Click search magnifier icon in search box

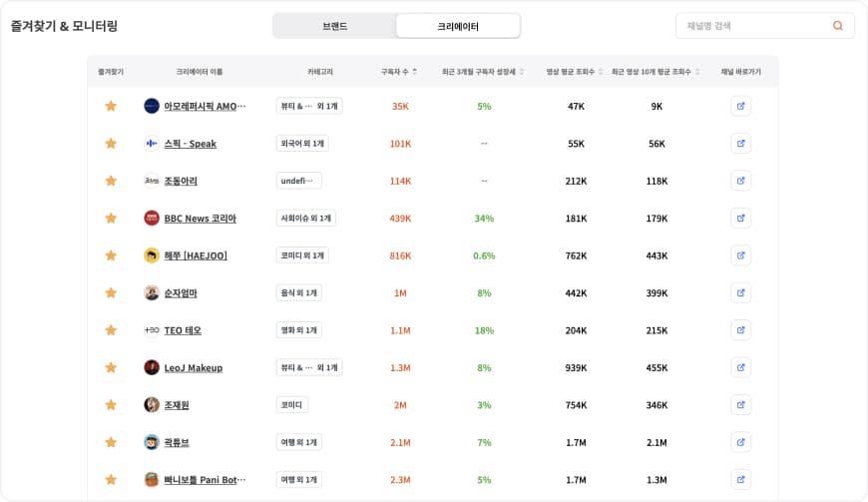[837, 26]
